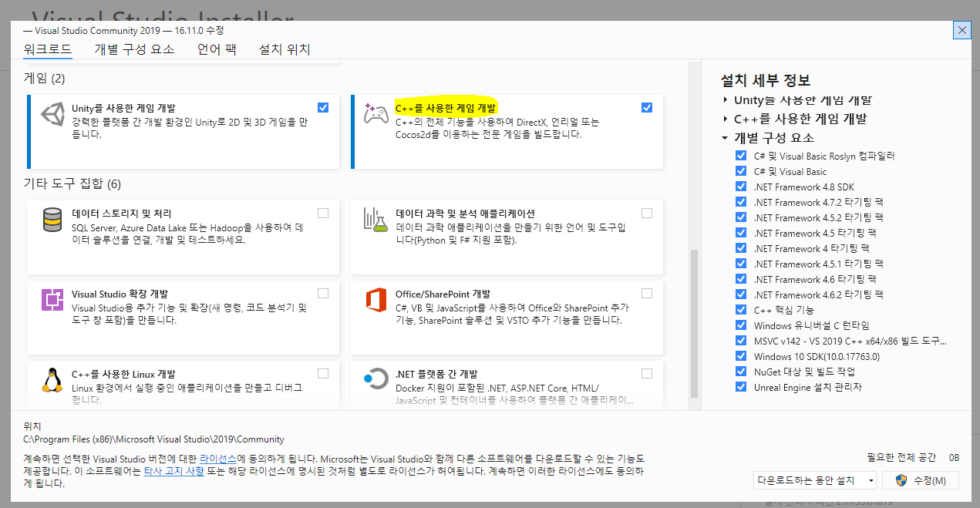This screenshot has width=980, height=508.
Task: Expand C++를 사용한 게임 개발 in install details
Action: (x=726, y=119)
